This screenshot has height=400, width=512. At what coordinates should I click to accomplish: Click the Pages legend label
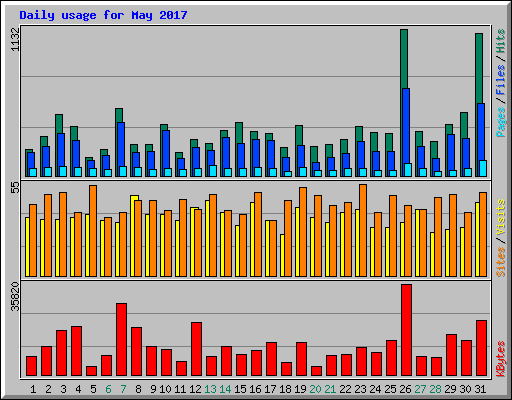[x=501, y=122]
